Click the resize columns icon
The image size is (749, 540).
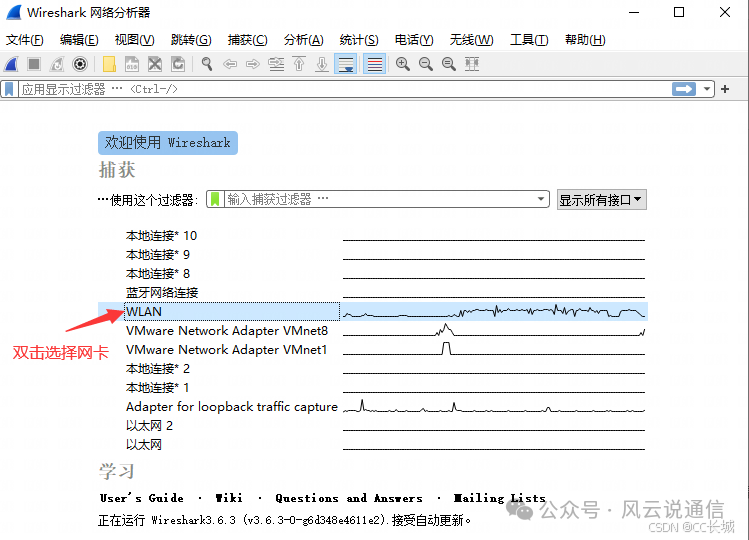(x=472, y=64)
